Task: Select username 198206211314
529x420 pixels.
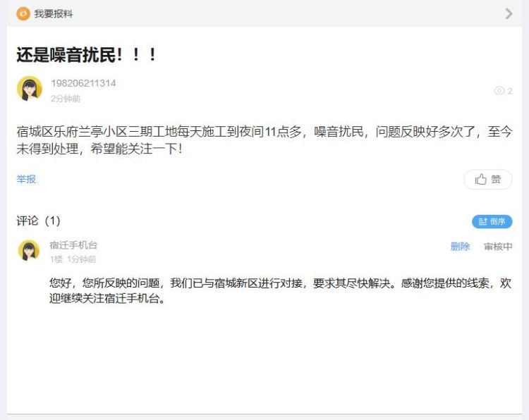Action: coord(83,83)
